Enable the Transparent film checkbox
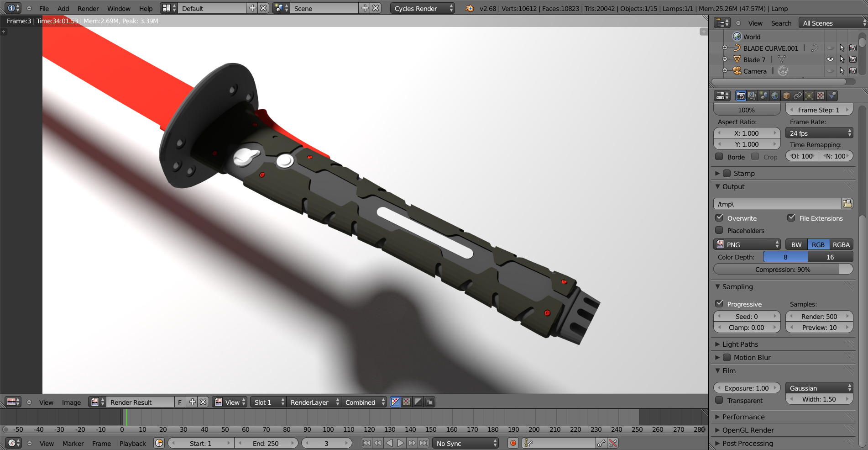This screenshot has width=868, height=450. pyautogui.click(x=720, y=400)
